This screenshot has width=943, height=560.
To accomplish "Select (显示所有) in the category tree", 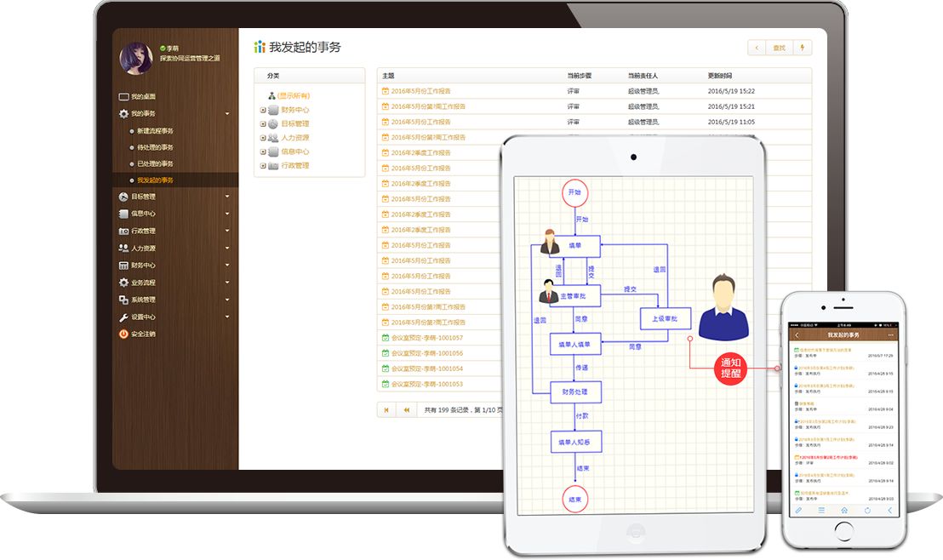I will (294, 96).
